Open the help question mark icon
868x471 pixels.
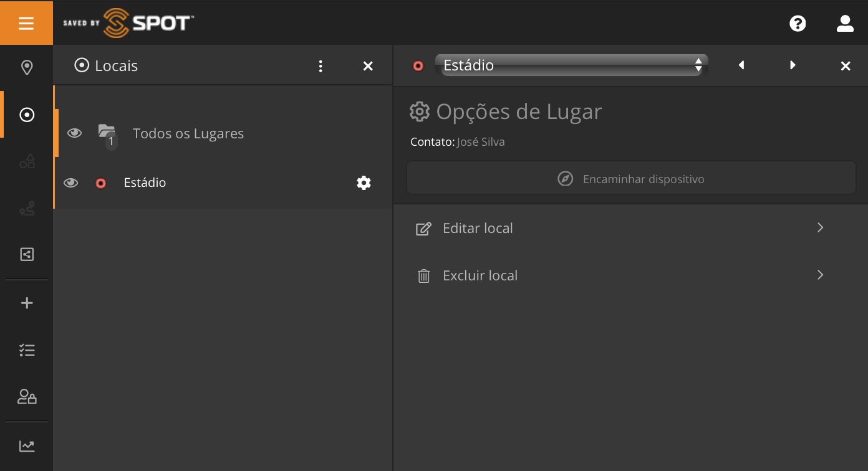pos(798,24)
